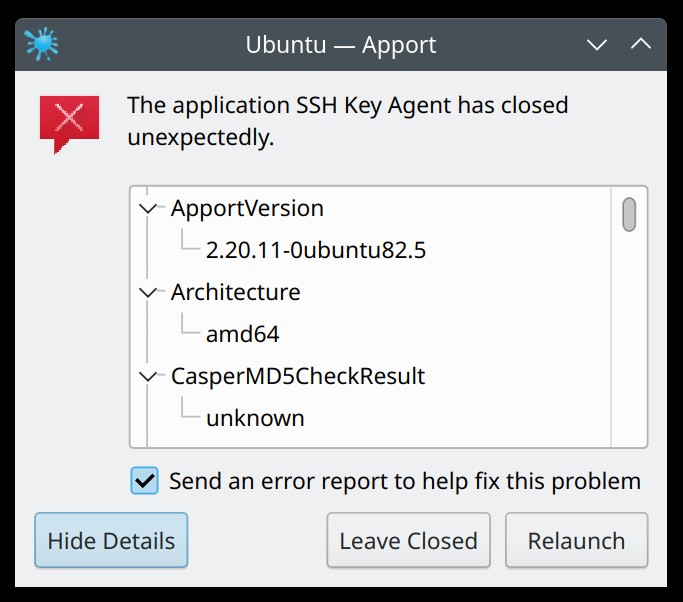Select the ApportVersion entry
Viewport: 683px width, 602px height.
pyautogui.click(x=247, y=208)
